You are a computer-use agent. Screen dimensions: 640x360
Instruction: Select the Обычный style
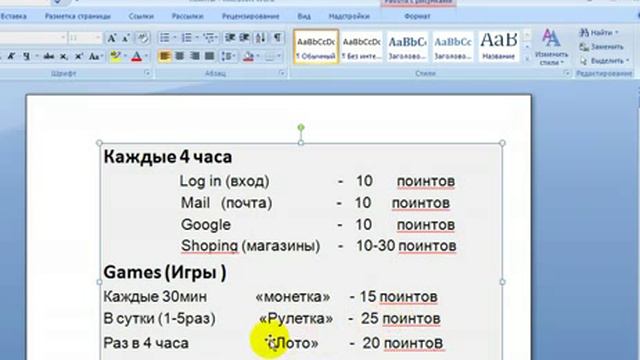tap(316, 47)
